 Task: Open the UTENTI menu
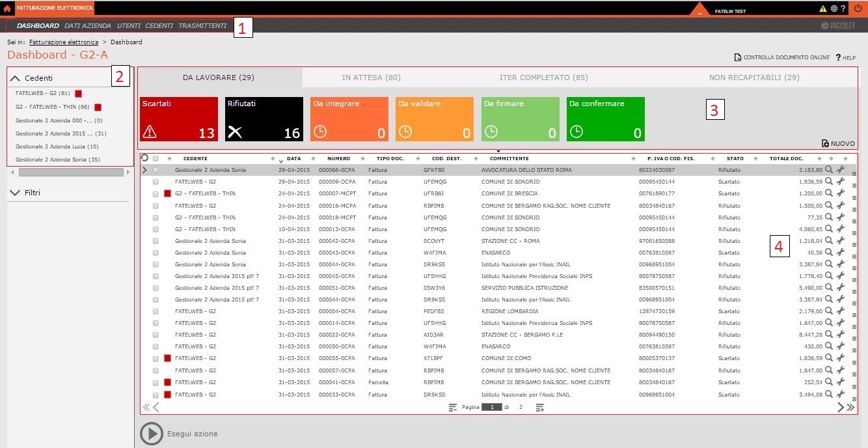pos(129,26)
